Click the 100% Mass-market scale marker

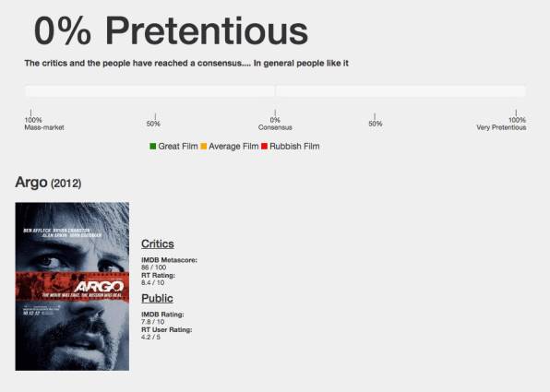click(44, 121)
